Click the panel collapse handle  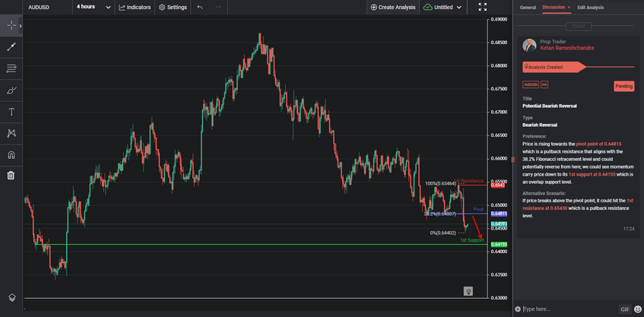coord(512,160)
